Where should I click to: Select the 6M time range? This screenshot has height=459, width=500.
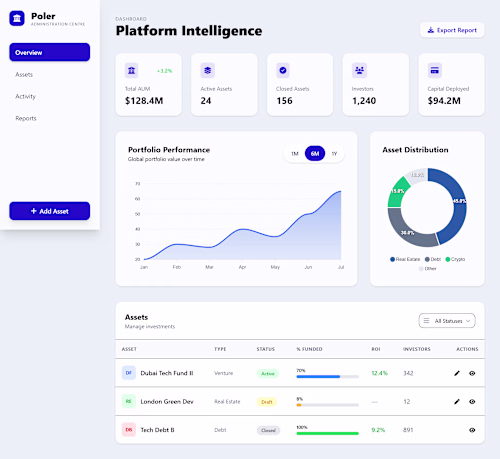coord(315,154)
